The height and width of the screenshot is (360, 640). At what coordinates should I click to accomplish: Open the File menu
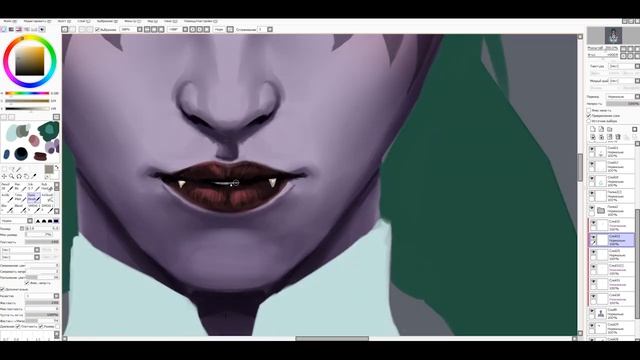tap(10, 21)
